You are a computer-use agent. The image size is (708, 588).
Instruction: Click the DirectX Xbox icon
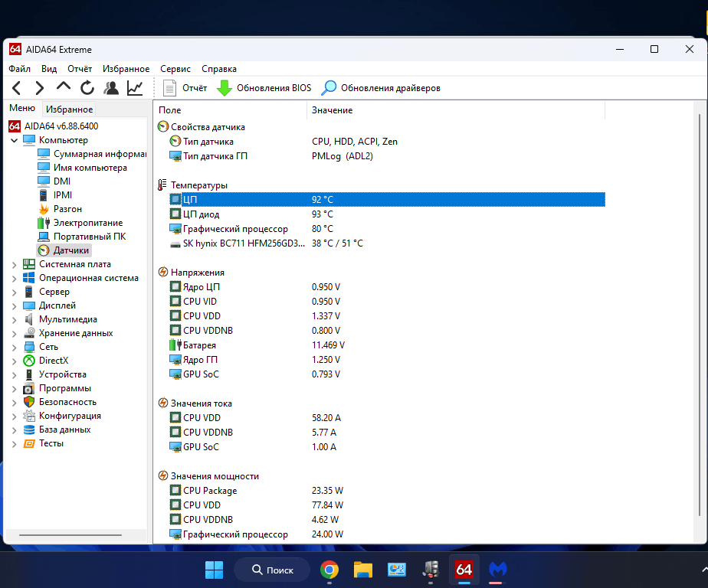coord(29,361)
